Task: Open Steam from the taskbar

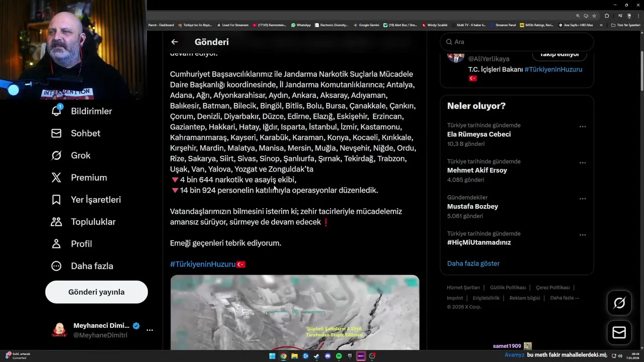Action: (316, 356)
